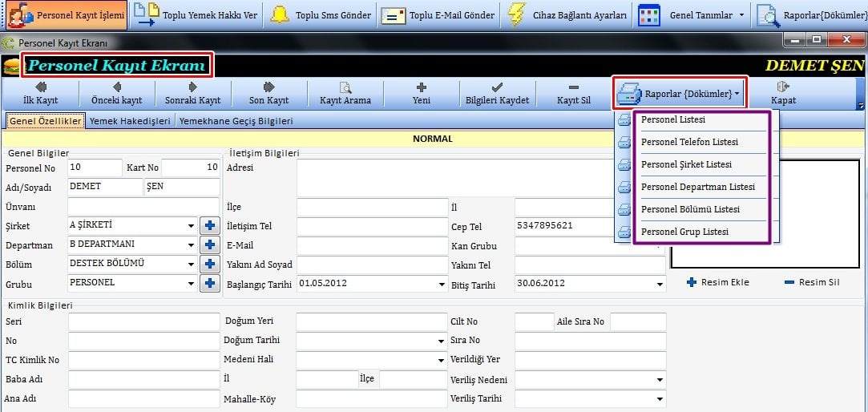
Task: Click Resim Ekle to add photo
Action: click(717, 282)
